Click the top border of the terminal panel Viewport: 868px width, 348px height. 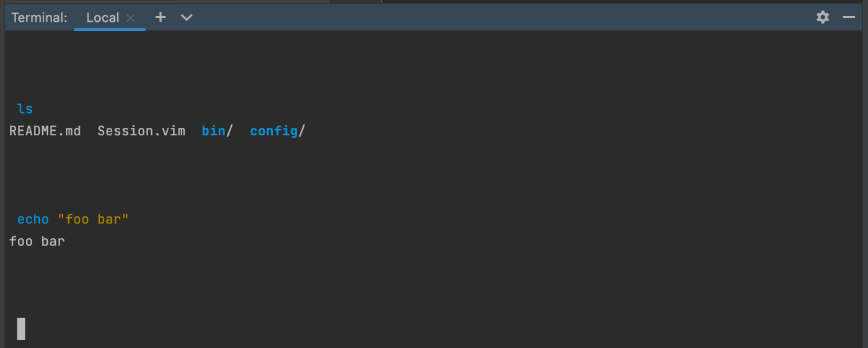tap(434, 2)
